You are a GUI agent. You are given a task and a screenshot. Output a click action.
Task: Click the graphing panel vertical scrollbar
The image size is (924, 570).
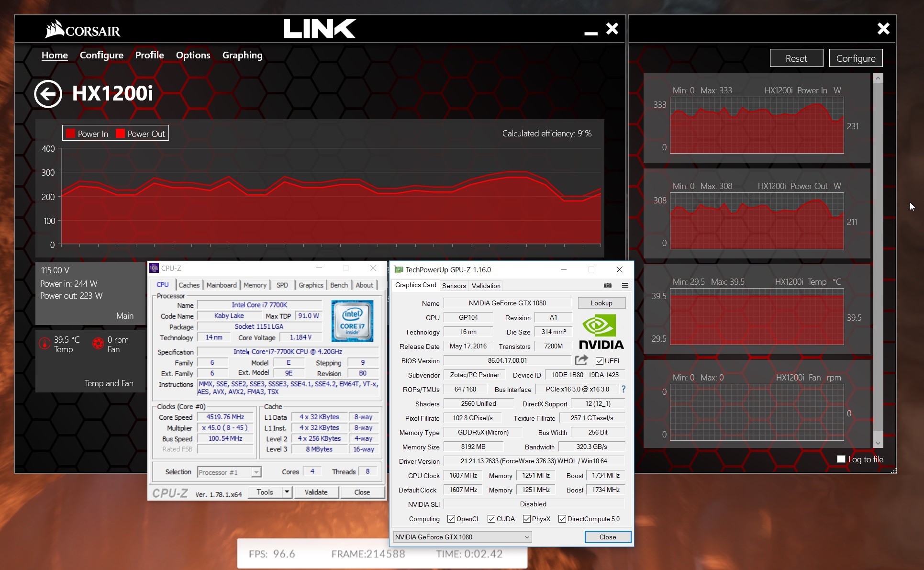click(x=878, y=261)
